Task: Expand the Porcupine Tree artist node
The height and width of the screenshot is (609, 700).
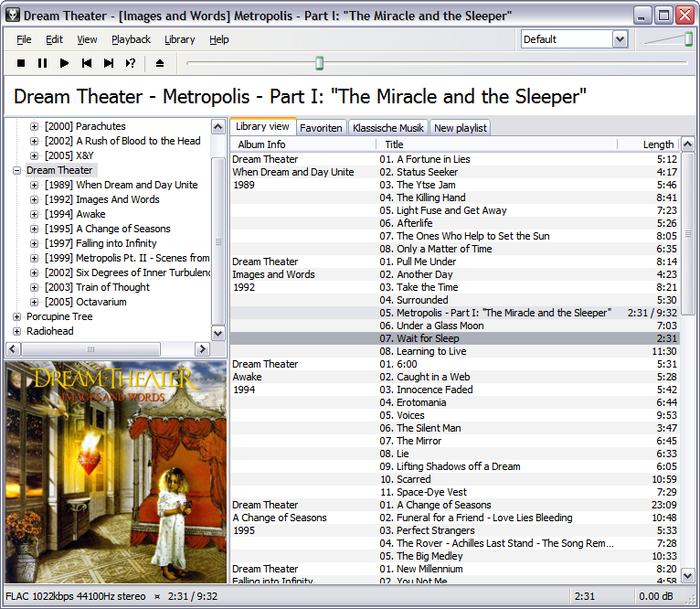Action: [x=16, y=316]
